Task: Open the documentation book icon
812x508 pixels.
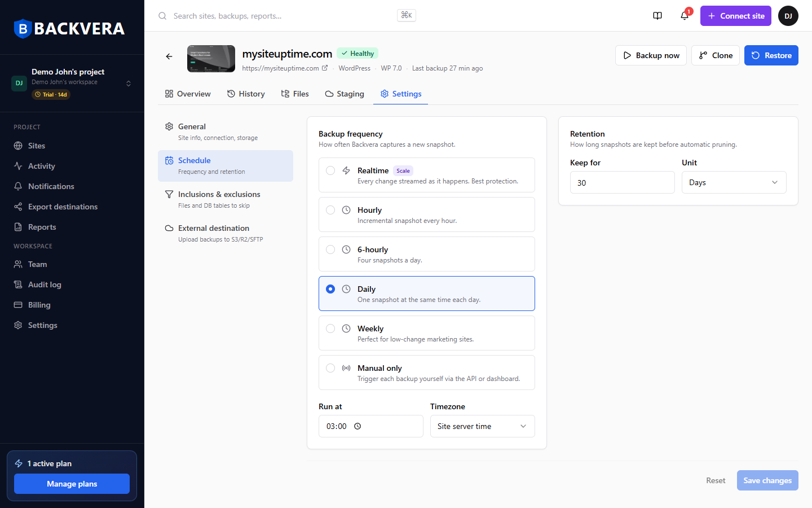Action: point(657,16)
